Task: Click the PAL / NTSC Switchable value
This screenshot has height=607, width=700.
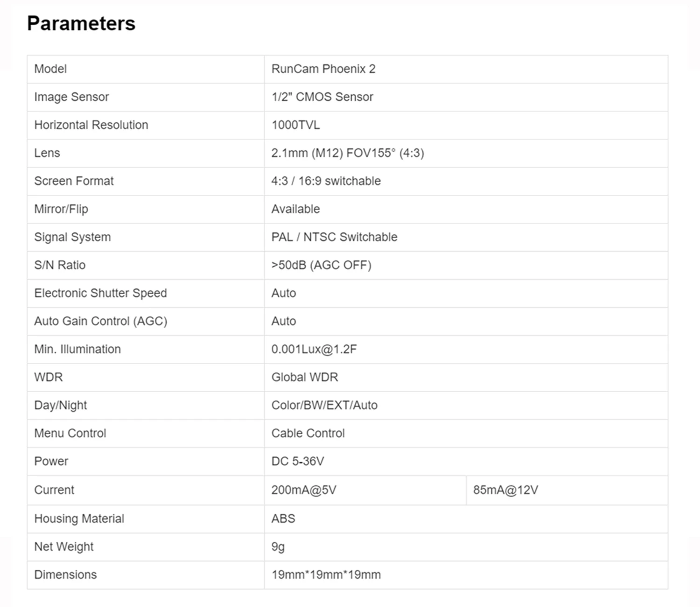Action: (x=334, y=237)
